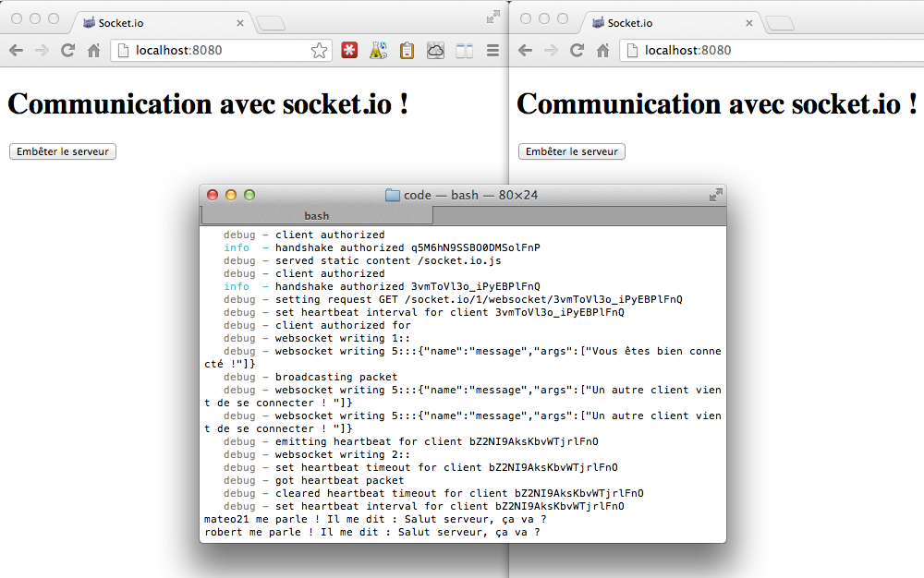Screen dimensions: 924x578
Task: Click terminal line "mateo21 me parle"
Action: pyautogui.click(x=375, y=519)
